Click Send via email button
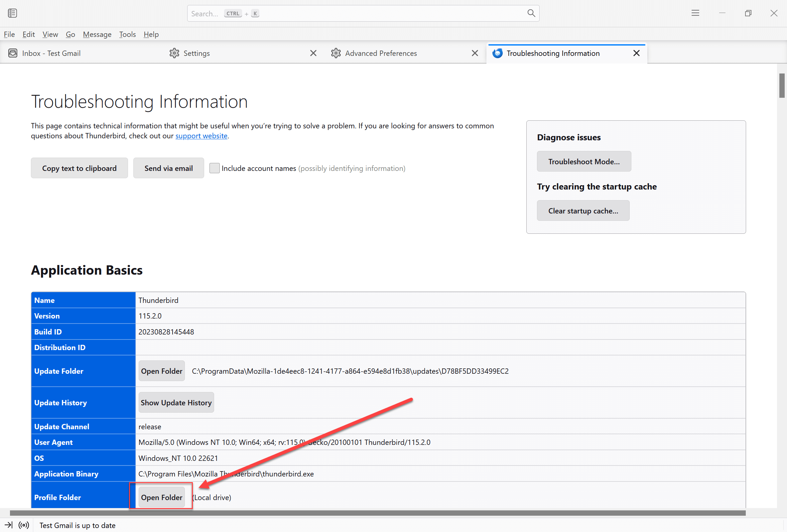Viewport: 787px width, 532px height. (168, 168)
